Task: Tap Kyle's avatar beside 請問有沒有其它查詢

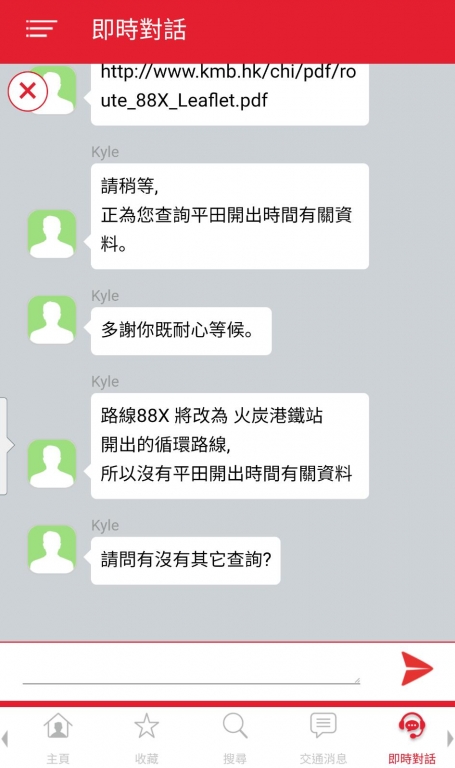Action: [52, 550]
